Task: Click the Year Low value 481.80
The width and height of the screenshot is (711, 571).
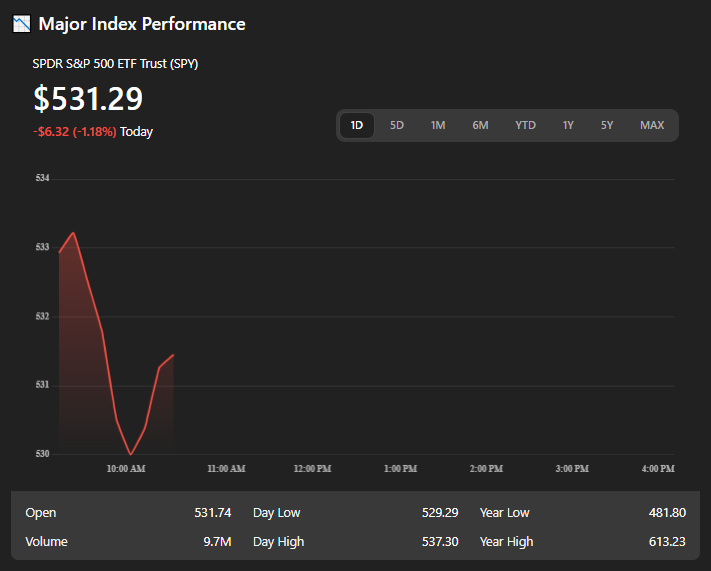Action: [x=667, y=512]
